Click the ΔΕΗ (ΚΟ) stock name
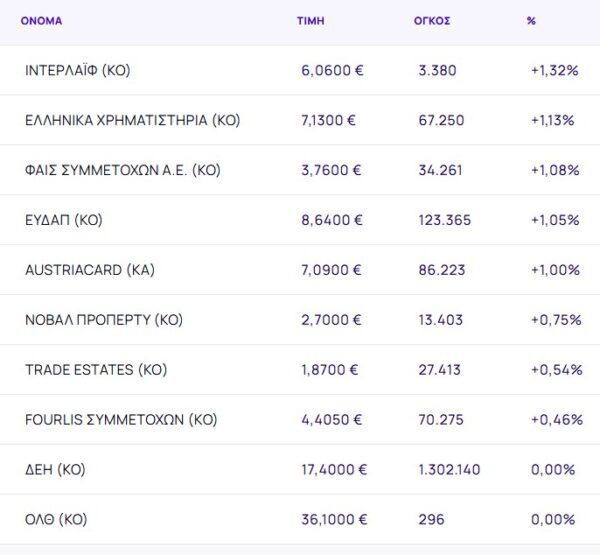Image resolution: width=600 pixels, height=555 pixels. 56,470
